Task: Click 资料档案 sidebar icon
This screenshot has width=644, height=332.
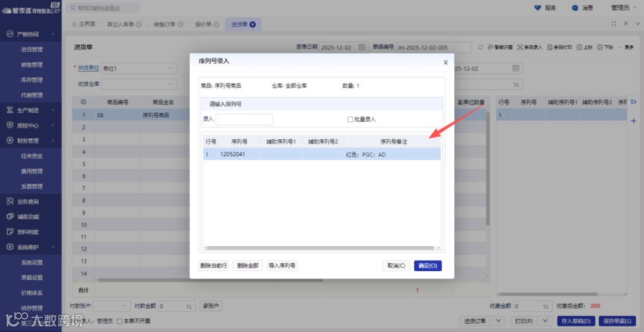Action: [10, 231]
